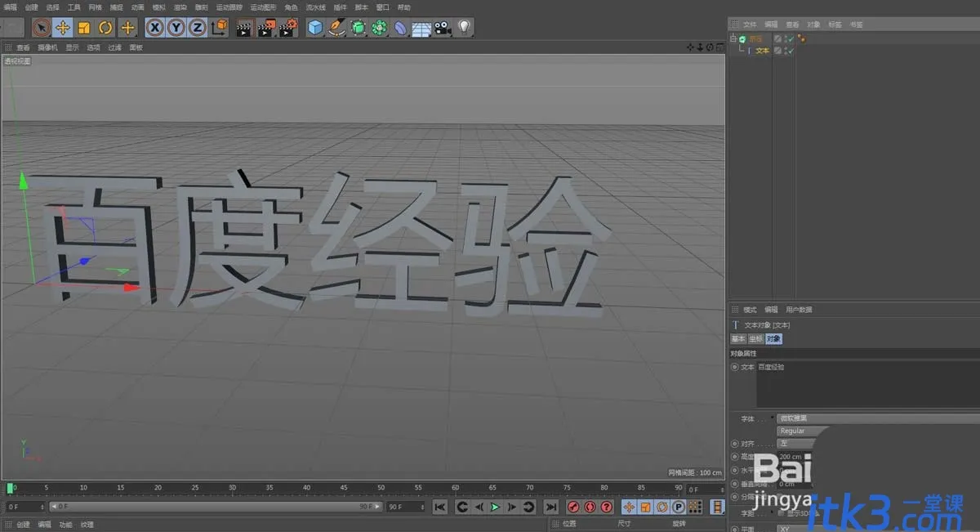Add a floor environment object
980x532 pixels.
pyautogui.click(x=421, y=29)
